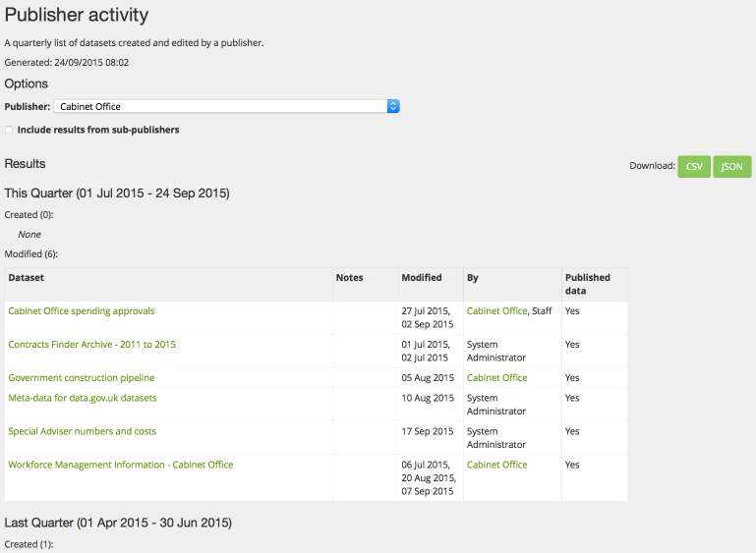Click the Published data column header
The image size is (756, 553).
click(x=588, y=284)
